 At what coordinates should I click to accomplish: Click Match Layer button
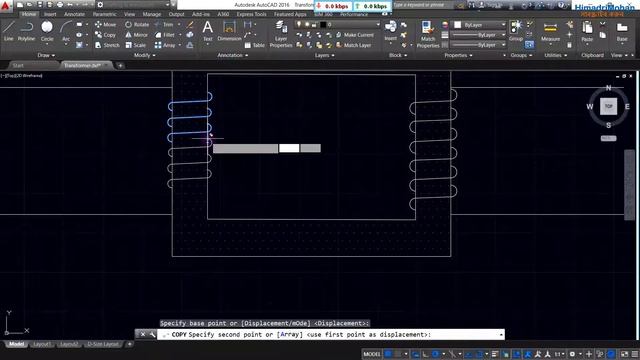[353, 45]
